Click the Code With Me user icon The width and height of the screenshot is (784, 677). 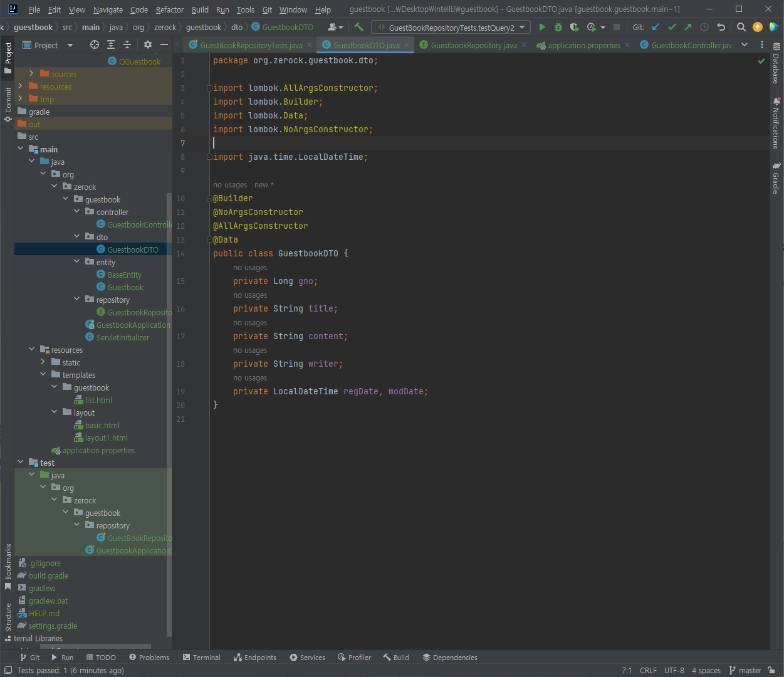(x=335, y=27)
